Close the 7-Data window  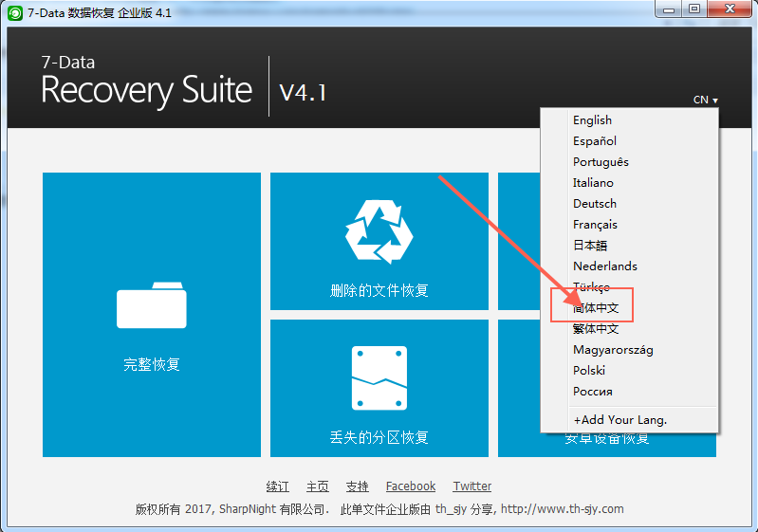730,9
